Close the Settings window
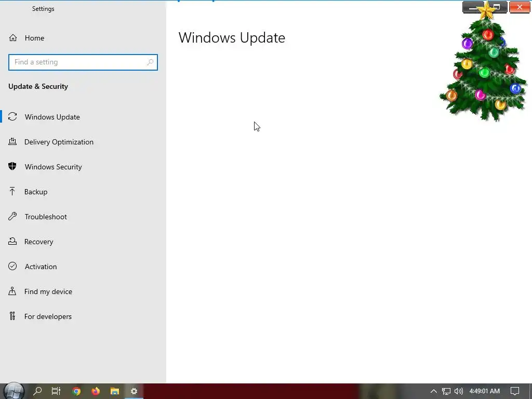This screenshot has height=399, width=532. 520,7
